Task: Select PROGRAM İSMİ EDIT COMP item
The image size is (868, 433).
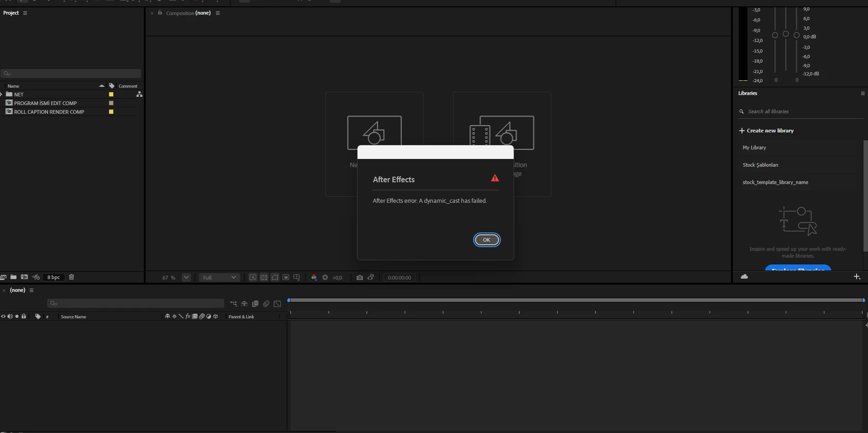Action: tap(45, 103)
